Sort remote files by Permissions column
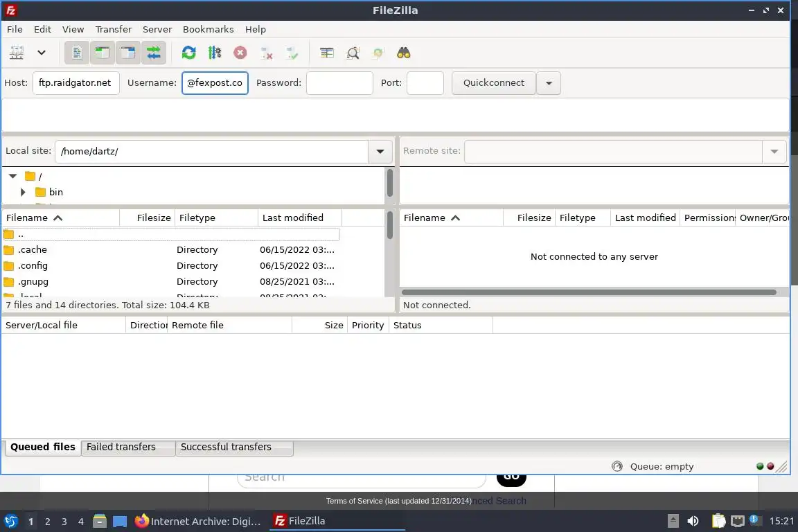 [x=707, y=218]
